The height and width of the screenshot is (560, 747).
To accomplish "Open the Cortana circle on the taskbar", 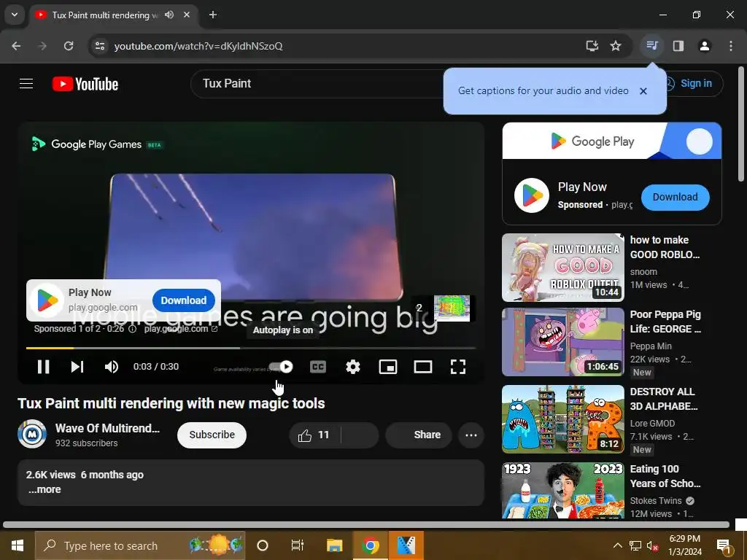I will (x=263, y=545).
